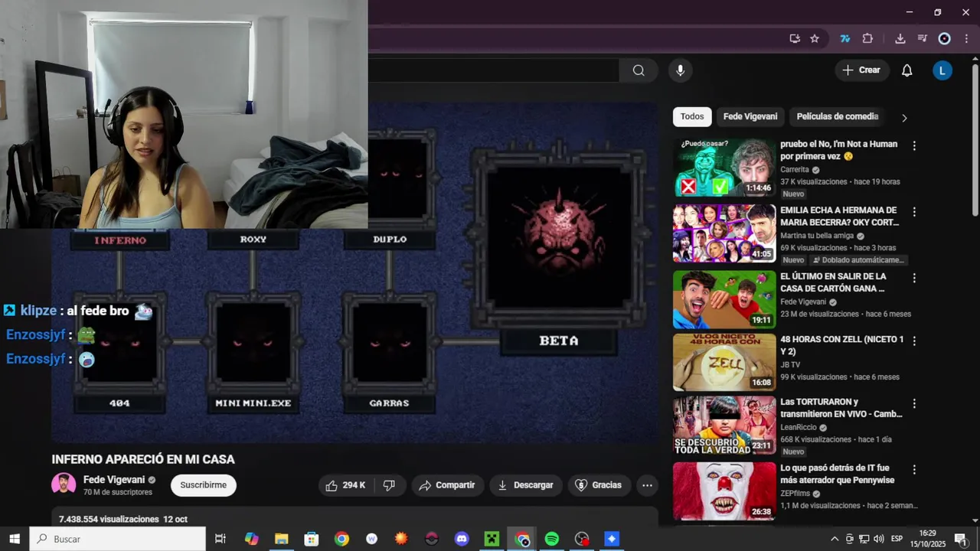Open Minecraft from taskbar
Image resolution: width=980 pixels, height=551 pixels.
pyautogui.click(x=492, y=539)
